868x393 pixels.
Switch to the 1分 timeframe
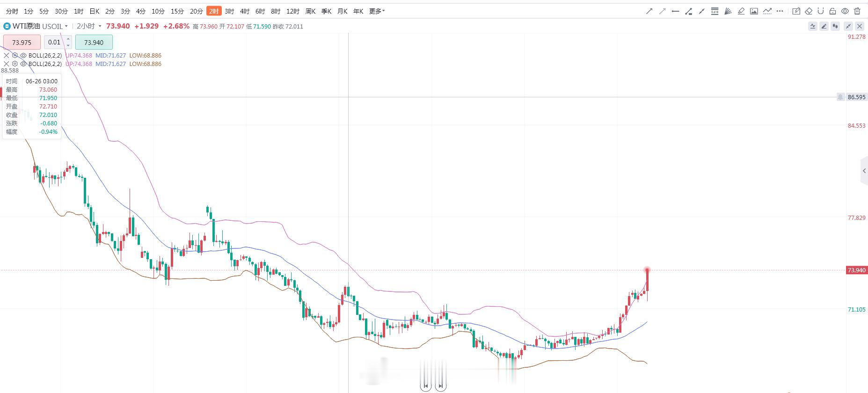tap(29, 11)
